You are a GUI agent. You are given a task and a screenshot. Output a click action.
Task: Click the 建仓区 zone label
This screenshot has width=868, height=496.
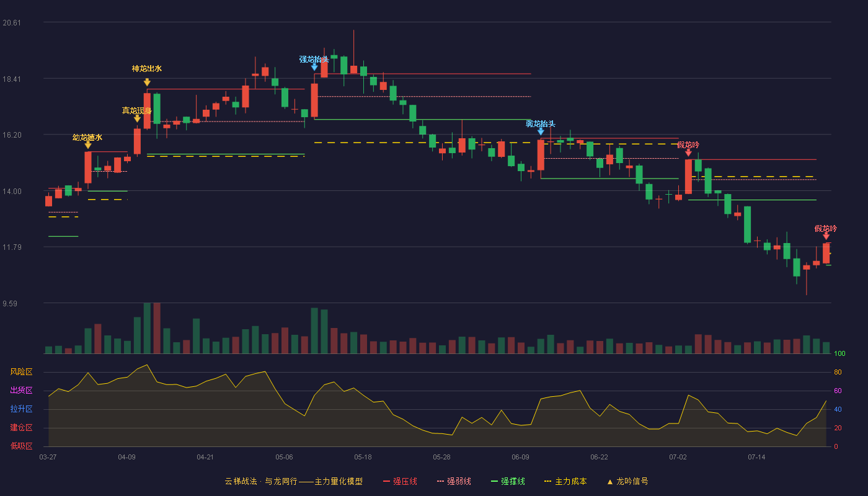(x=21, y=428)
